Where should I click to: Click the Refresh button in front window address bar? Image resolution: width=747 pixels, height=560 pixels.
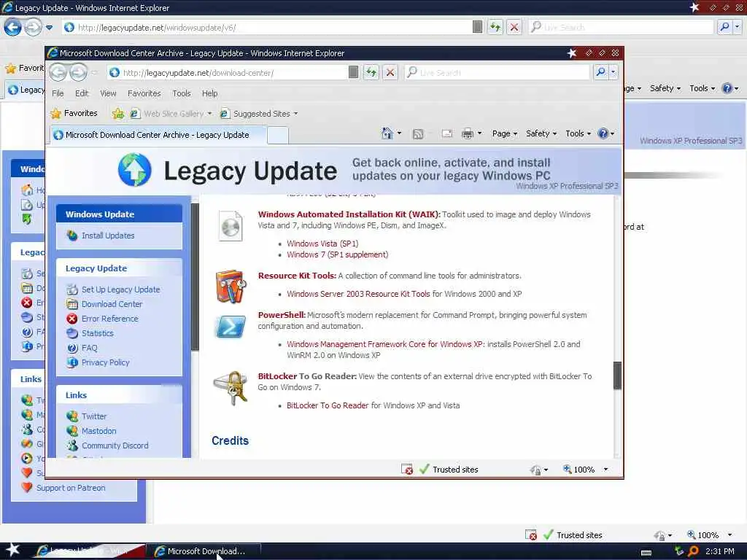pos(371,72)
